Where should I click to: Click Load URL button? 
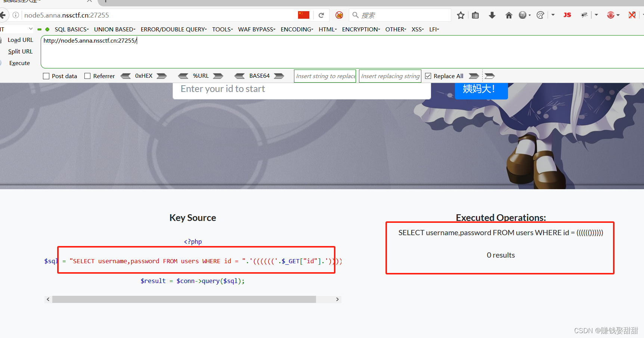tap(20, 40)
